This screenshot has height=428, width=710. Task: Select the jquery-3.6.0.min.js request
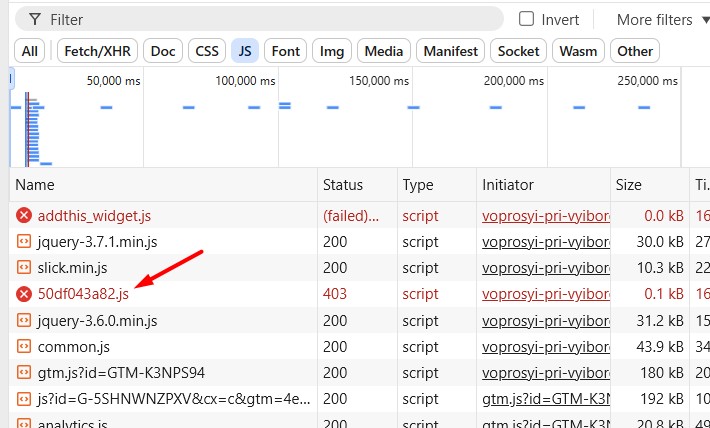click(x=97, y=321)
